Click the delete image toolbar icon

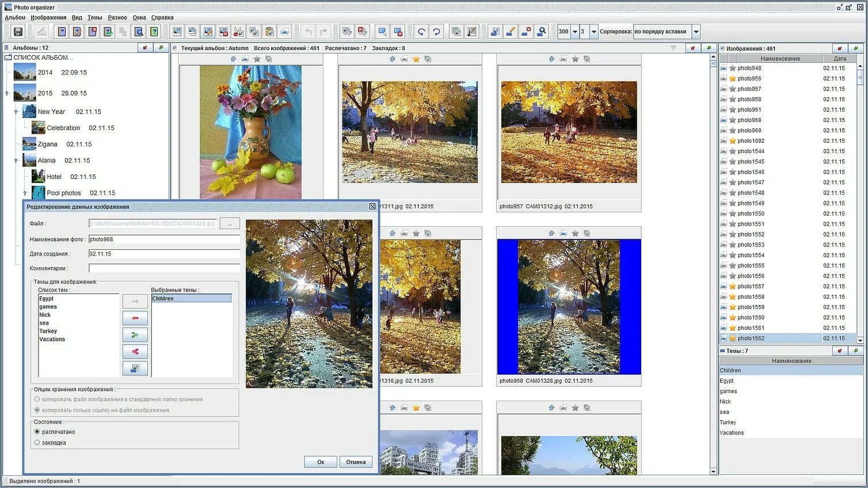coord(223,32)
